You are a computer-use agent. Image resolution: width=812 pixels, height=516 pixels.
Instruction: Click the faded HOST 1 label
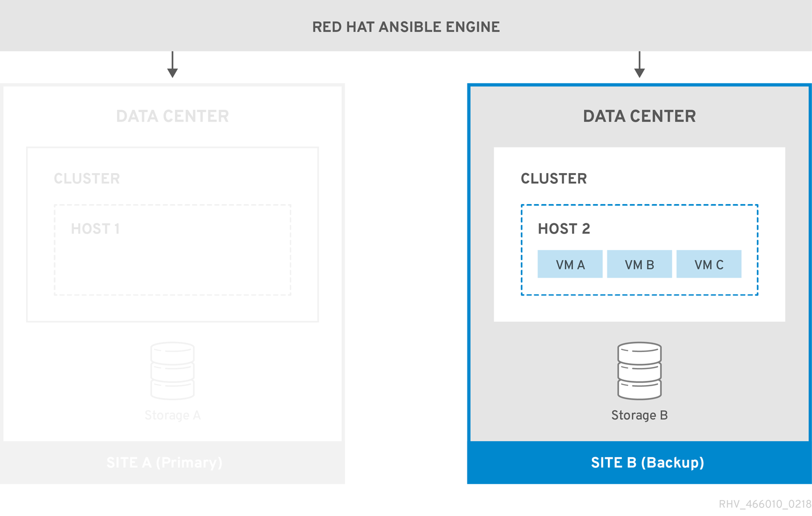click(95, 229)
